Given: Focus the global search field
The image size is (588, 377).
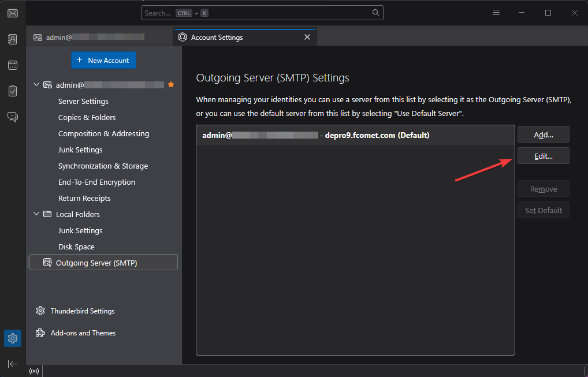Looking at the screenshot, I should [262, 13].
